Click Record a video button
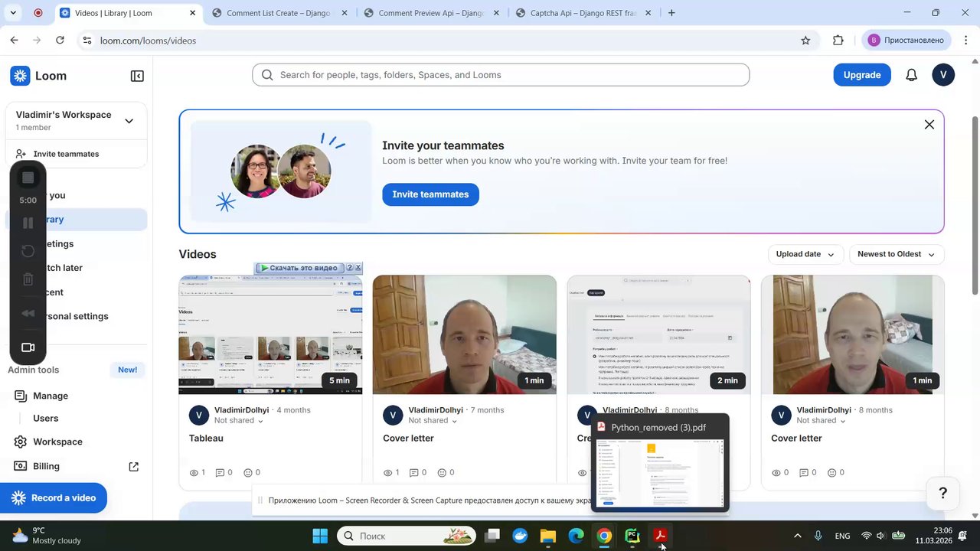This screenshot has height=551, width=980. tap(54, 498)
